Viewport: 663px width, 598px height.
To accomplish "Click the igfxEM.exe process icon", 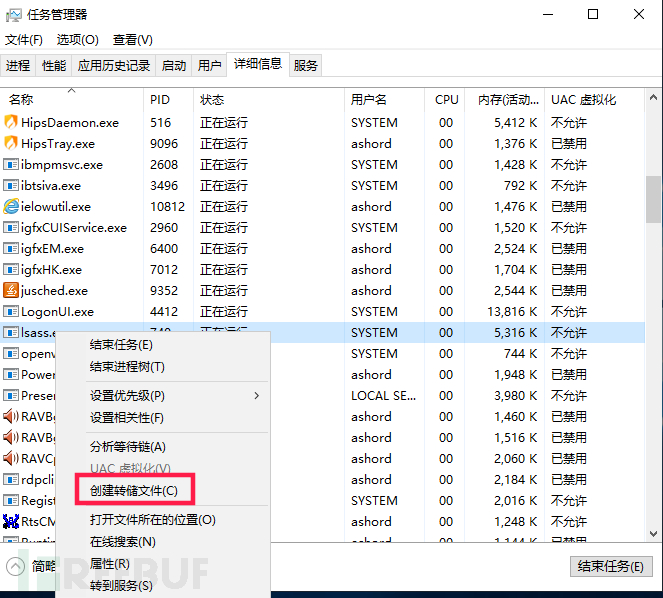I will click(x=11, y=248).
